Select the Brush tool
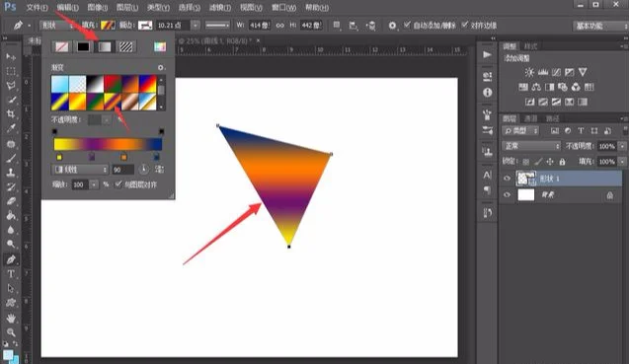Screen dimensions: 629x364 pos(11,159)
